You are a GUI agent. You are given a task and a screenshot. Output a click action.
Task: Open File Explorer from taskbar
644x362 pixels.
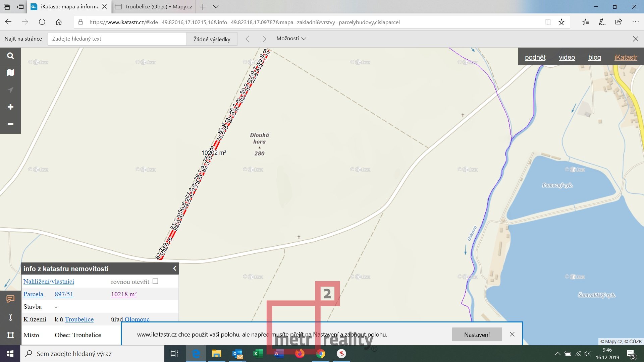pyautogui.click(x=216, y=354)
